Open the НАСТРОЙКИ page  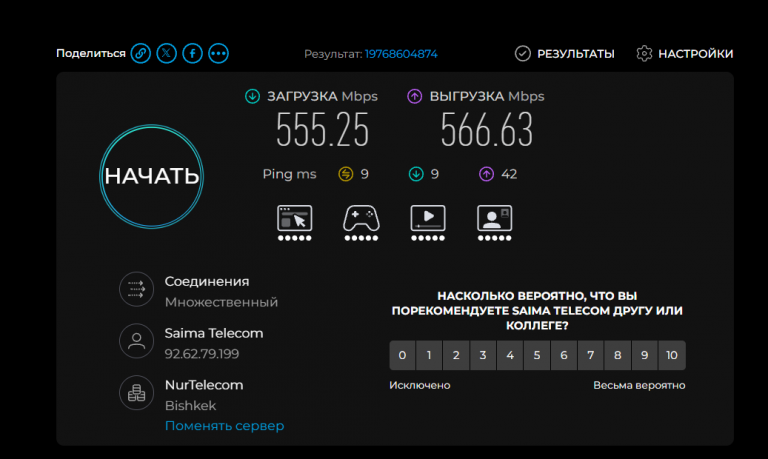tap(685, 53)
